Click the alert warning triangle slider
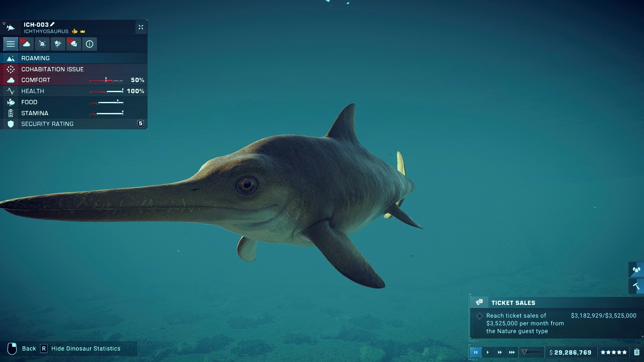This screenshot has width=644, height=362. 525,352
